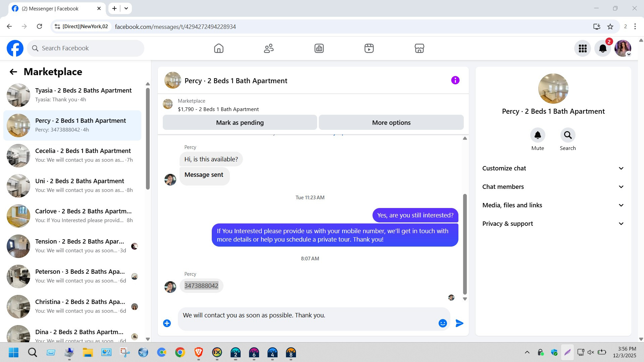Open new browser tab
The height and width of the screenshot is (362, 644).
tap(114, 8)
